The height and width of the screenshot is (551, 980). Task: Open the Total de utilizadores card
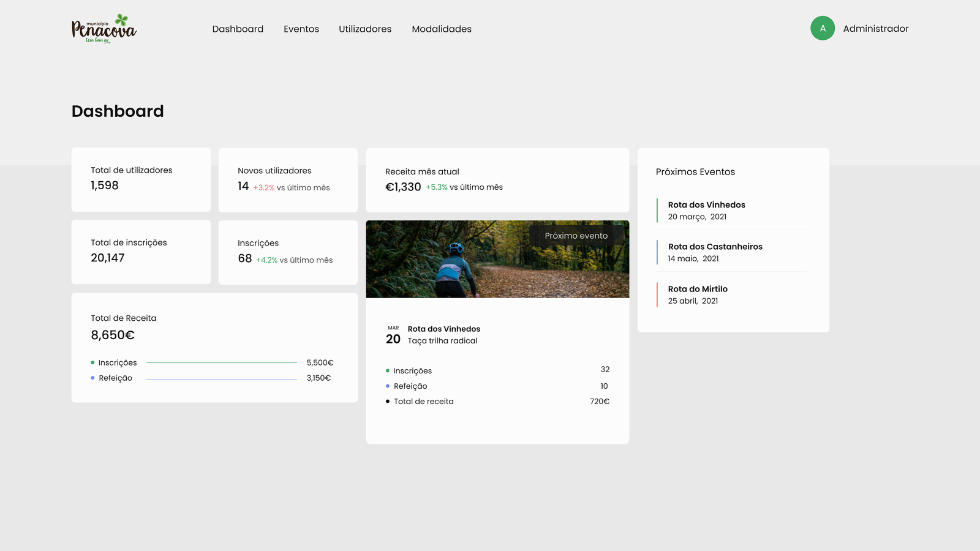(x=141, y=179)
